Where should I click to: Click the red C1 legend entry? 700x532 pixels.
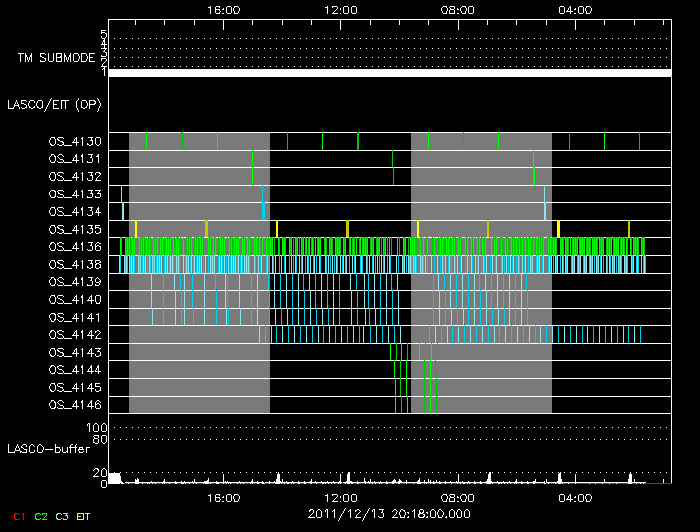(x=18, y=515)
